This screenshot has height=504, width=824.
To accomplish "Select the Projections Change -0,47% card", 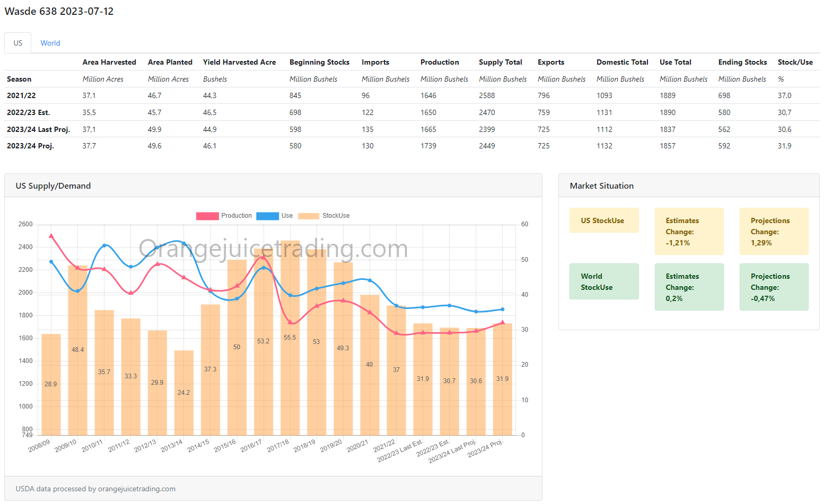I will (773, 287).
